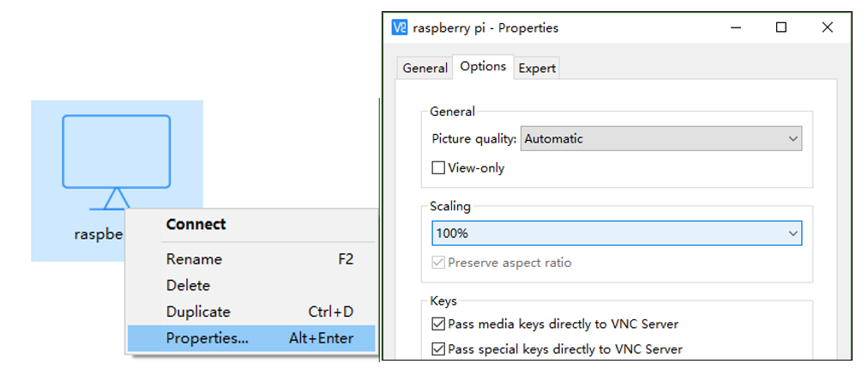868x376 pixels.
Task: Expand the Scaling 100% dropdown
Action: pyautogui.click(x=617, y=233)
